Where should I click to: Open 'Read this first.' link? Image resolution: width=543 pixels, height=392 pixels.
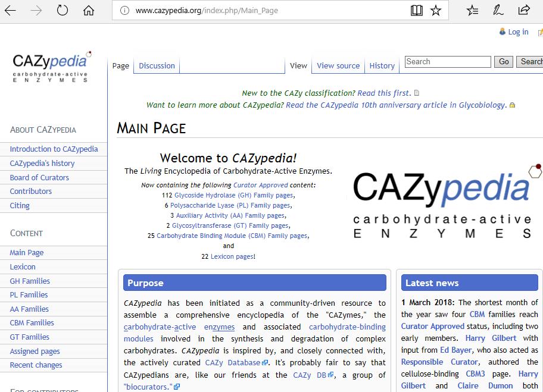[384, 93]
